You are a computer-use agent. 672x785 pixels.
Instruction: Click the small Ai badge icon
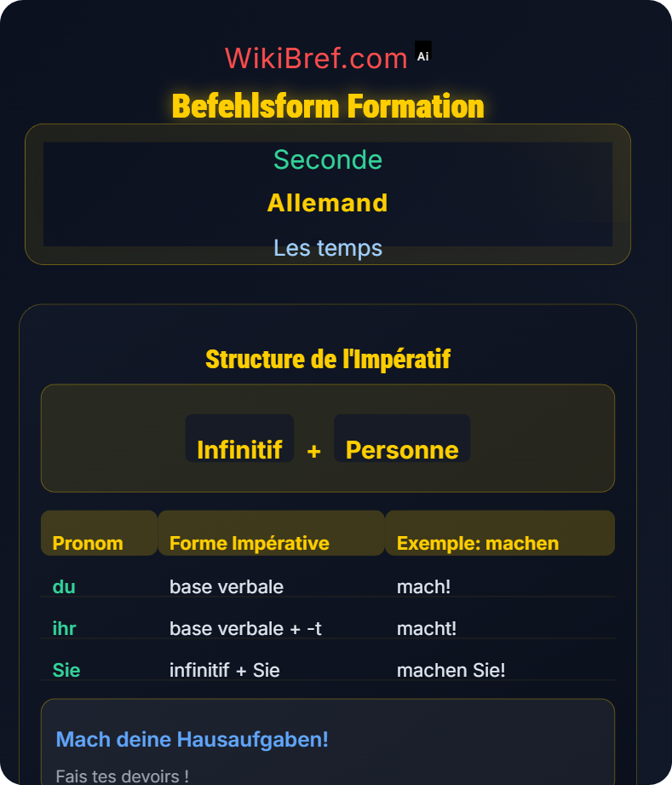coord(423,52)
